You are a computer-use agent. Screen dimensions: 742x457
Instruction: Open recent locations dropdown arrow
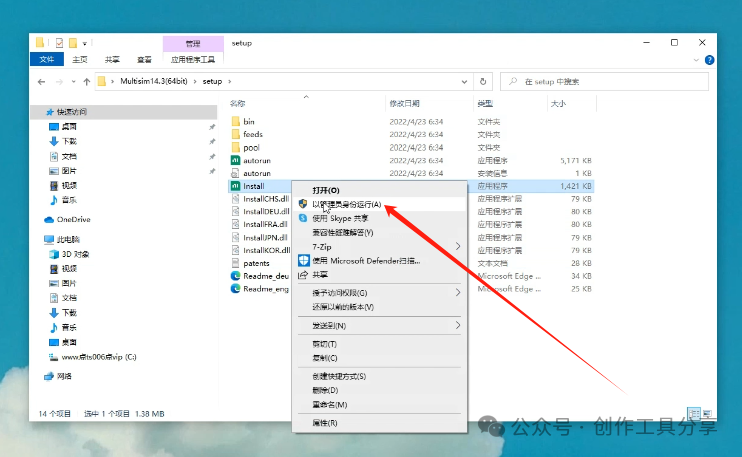[x=73, y=82]
